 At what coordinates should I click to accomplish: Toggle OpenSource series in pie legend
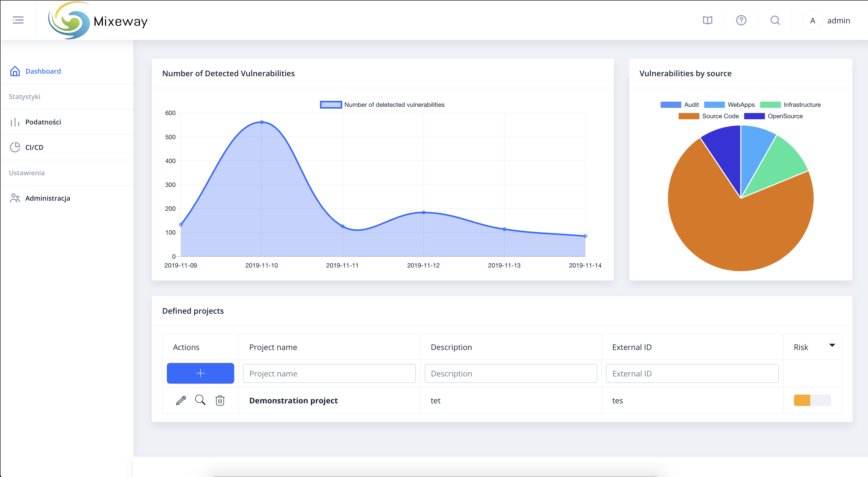coord(773,116)
